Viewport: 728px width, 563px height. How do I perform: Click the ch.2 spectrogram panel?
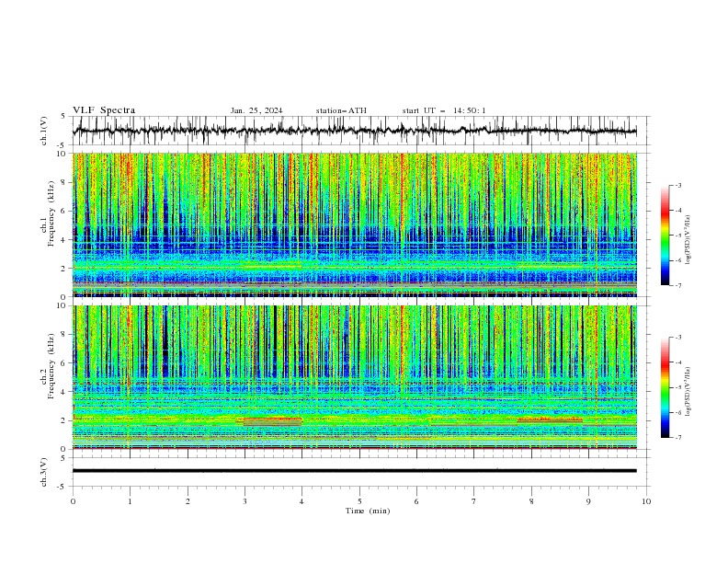[x=354, y=377]
